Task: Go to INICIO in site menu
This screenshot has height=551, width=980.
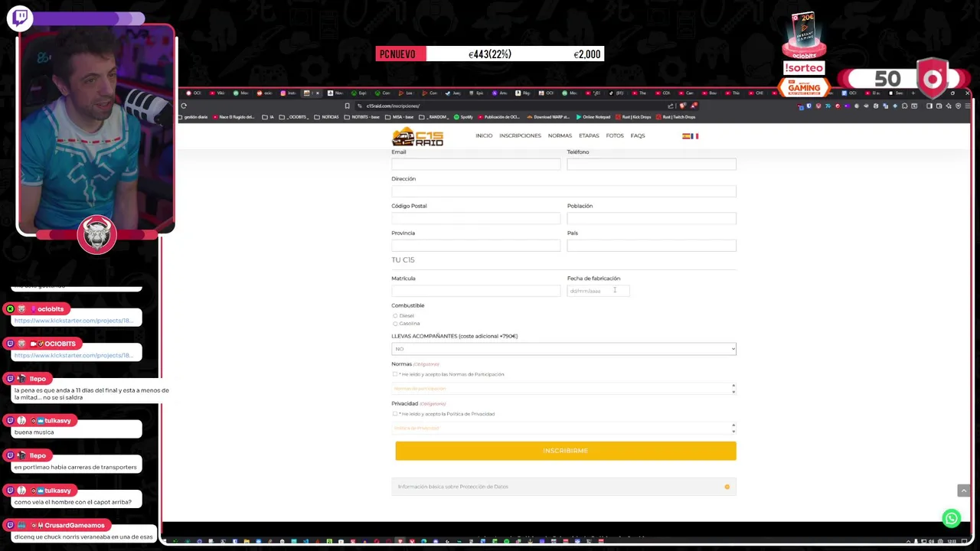Action: click(x=484, y=136)
